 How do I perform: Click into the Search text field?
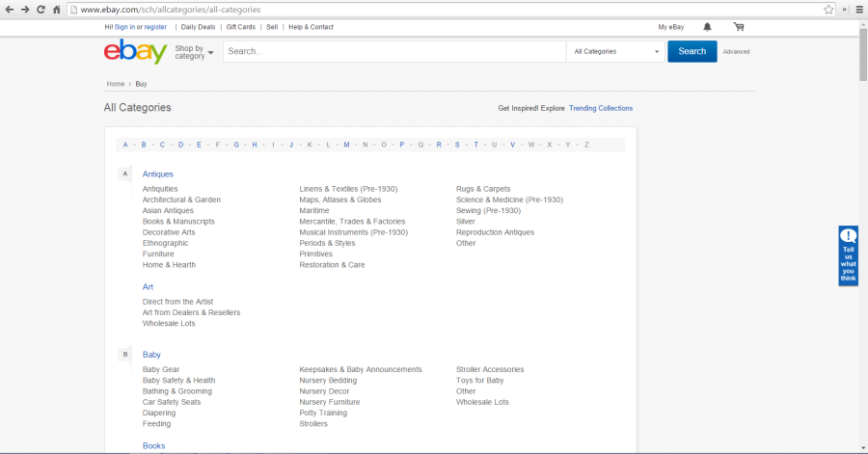(x=393, y=52)
